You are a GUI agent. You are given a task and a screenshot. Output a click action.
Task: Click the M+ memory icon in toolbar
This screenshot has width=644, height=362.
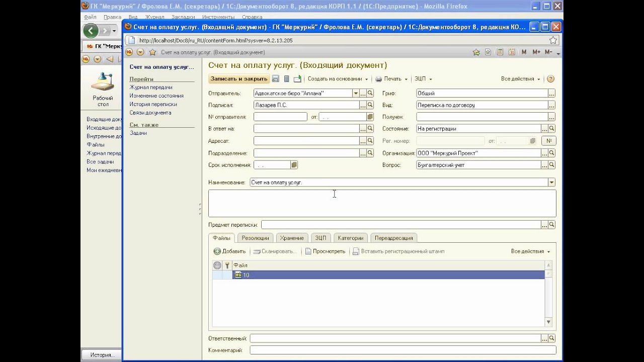click(536, 52)
